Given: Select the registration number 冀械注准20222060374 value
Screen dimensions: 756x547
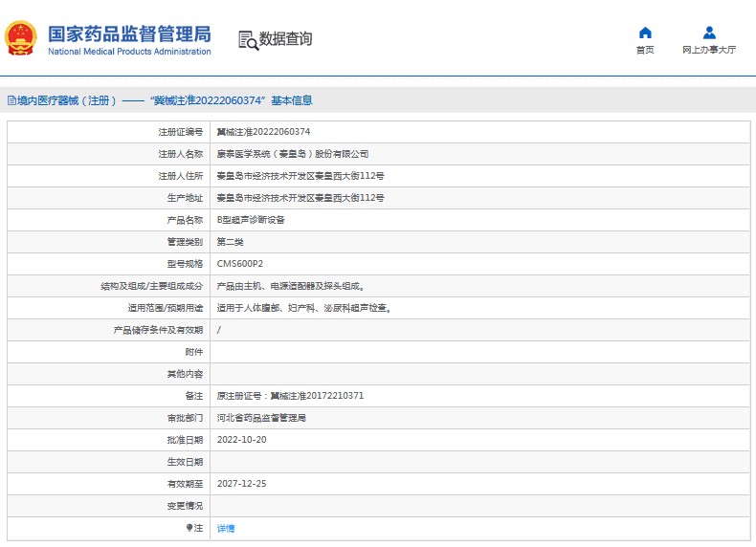Looking at the screenshot, I should click(x=263, y=131).
